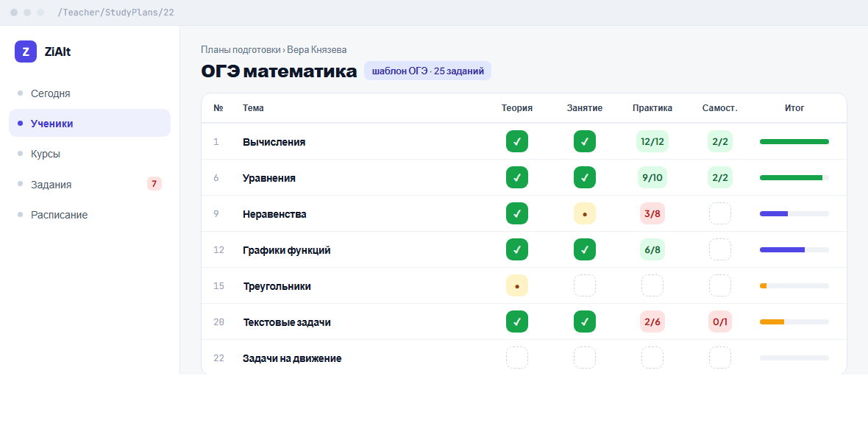Image resolution: width=868 pixels, height=437 pixels.
Task: Open the Вычисления topic row
Action: [x=524, y=141]
